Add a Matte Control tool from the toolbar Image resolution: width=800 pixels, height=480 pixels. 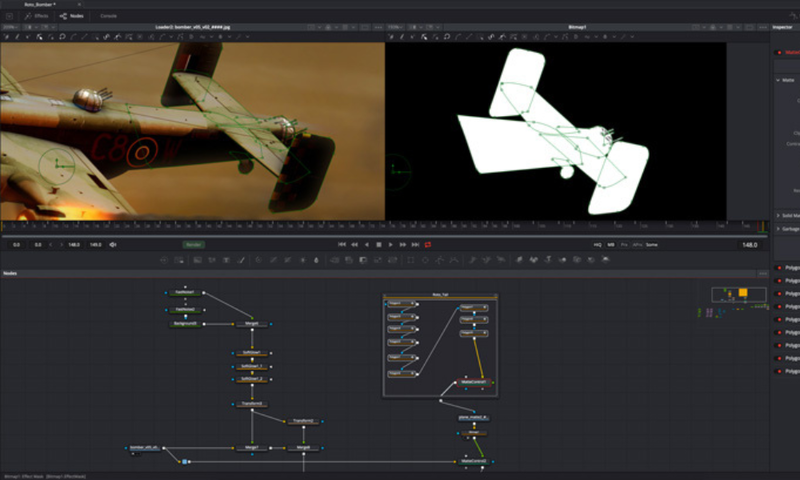click(x=363, y=260)
